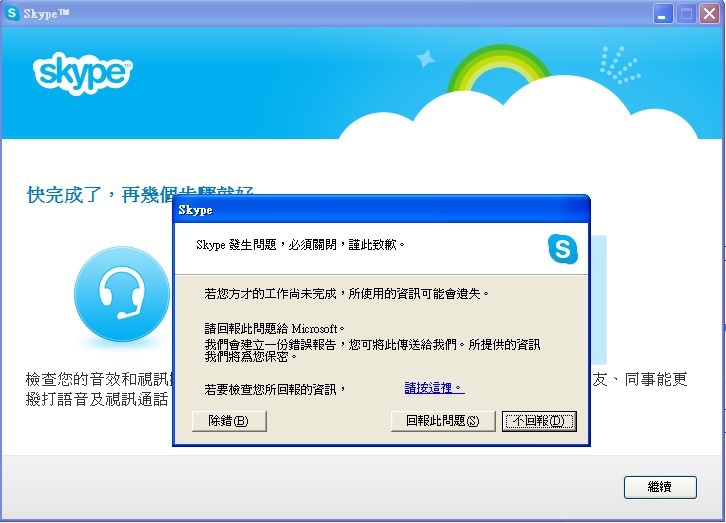Click text '若要檢查您所回報的資訊，'
This screenshot has width=726, height=523.
tap(275, 389)
